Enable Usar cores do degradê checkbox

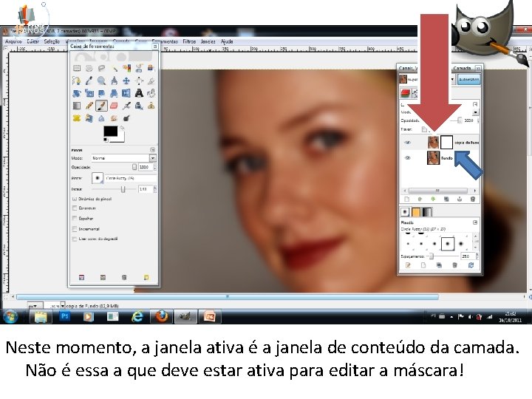(x=75, y=239)
